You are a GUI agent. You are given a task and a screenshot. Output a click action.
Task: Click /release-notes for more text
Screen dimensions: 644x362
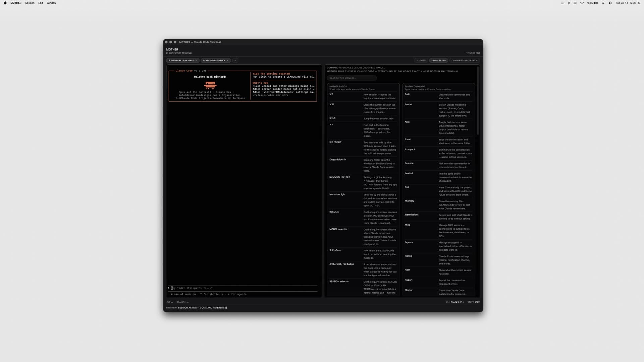pos(270,95)
